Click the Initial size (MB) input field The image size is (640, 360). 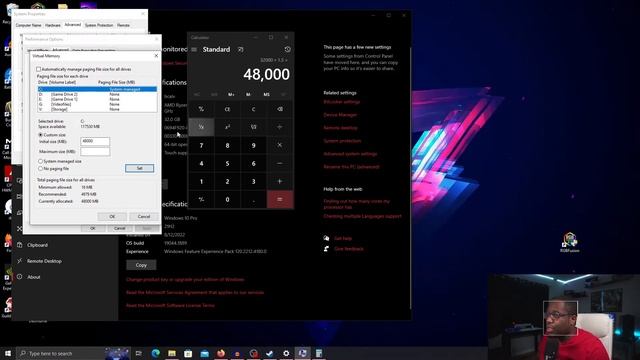pyautogui.click(x=95, y=141)
